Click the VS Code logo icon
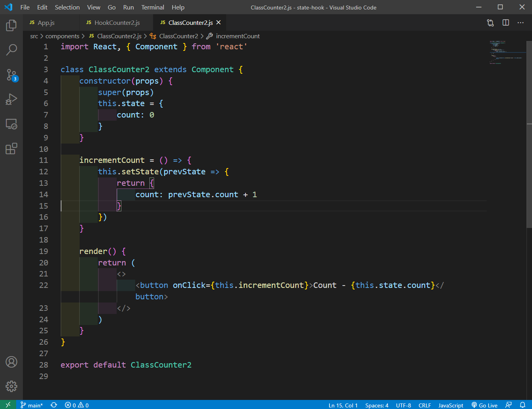This screenshot has width=532, height=409. 8,7
